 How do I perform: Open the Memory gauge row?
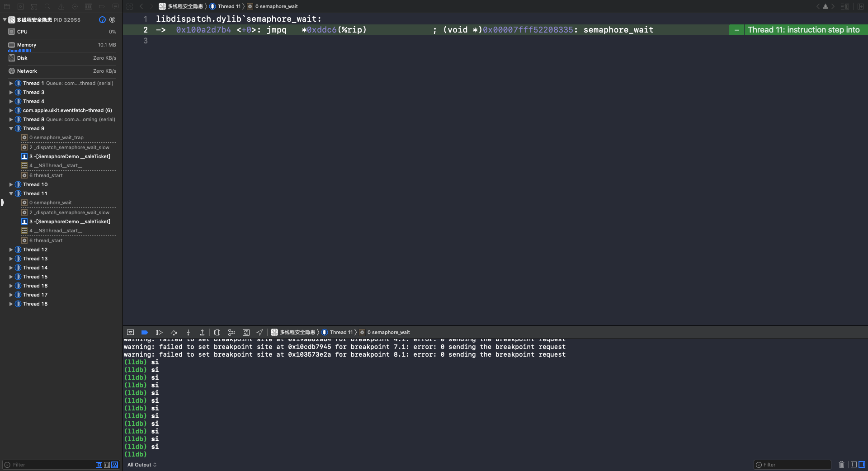pos(62,45)
